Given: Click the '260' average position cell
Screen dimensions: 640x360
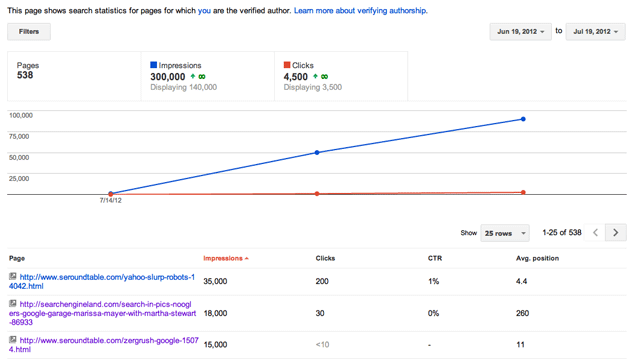Looking at the screenshot, I should pos(522,313).
